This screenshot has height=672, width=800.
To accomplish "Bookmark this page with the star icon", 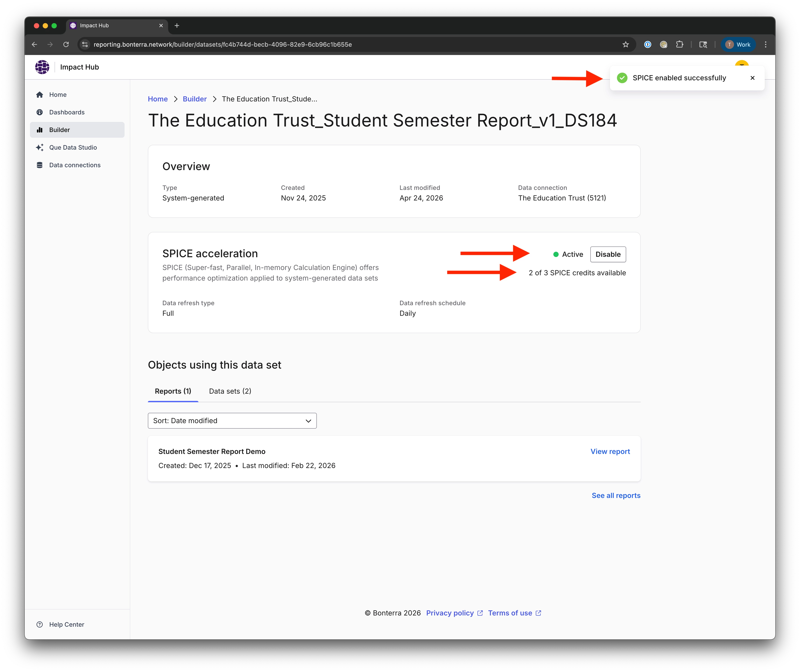I will click(x=626, y=45).
